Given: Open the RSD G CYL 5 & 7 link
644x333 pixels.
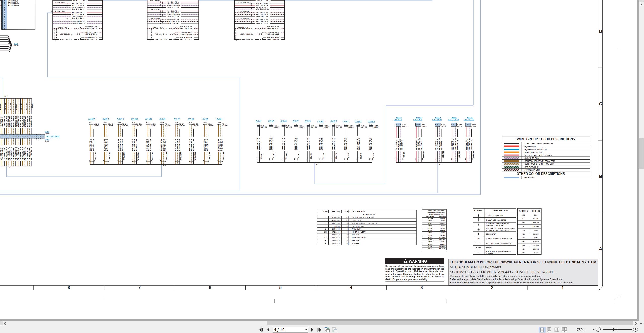Looking at the screenshot, I should coord(418,119).
